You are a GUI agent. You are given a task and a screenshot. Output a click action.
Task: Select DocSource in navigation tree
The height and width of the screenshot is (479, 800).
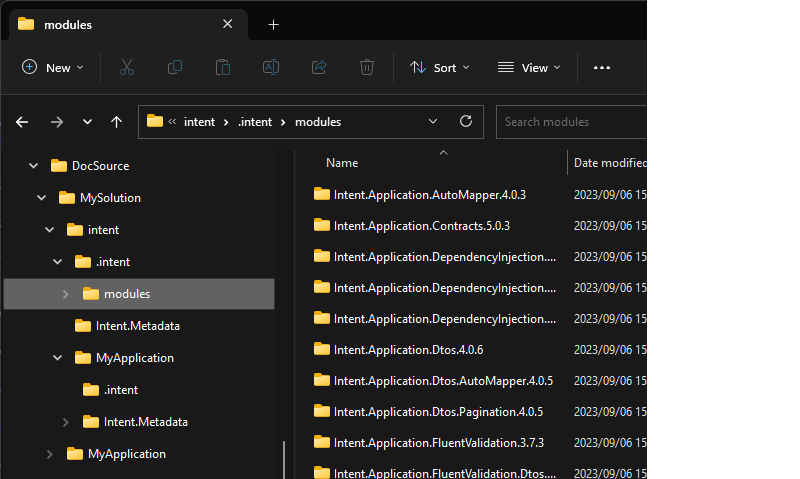tap(101, 166)
